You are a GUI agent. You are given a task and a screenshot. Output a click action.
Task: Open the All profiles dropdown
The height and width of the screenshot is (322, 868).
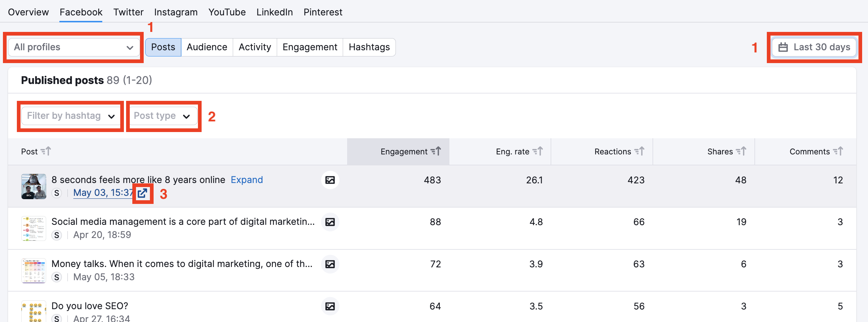point(73,47)
